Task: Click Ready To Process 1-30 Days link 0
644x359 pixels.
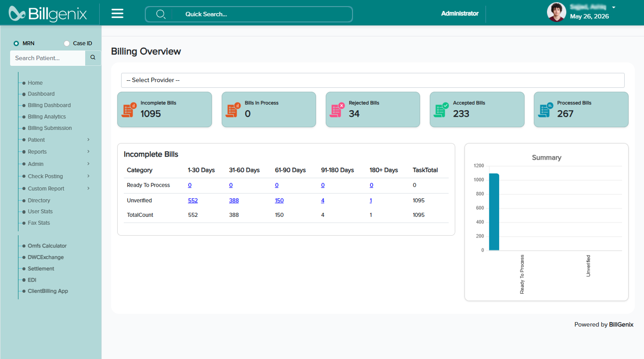Action: pyautogui.click(x=190, y=185)
